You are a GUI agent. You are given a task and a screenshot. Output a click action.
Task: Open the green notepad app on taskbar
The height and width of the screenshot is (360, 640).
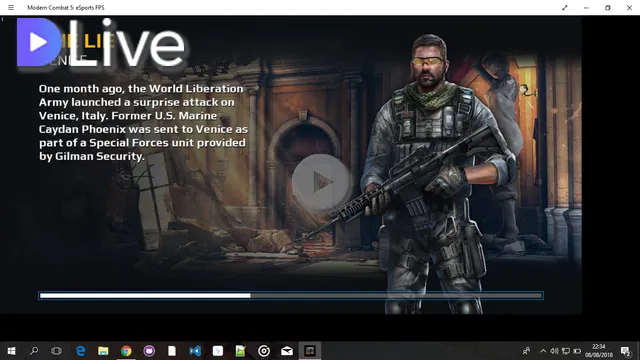(241, 351)
